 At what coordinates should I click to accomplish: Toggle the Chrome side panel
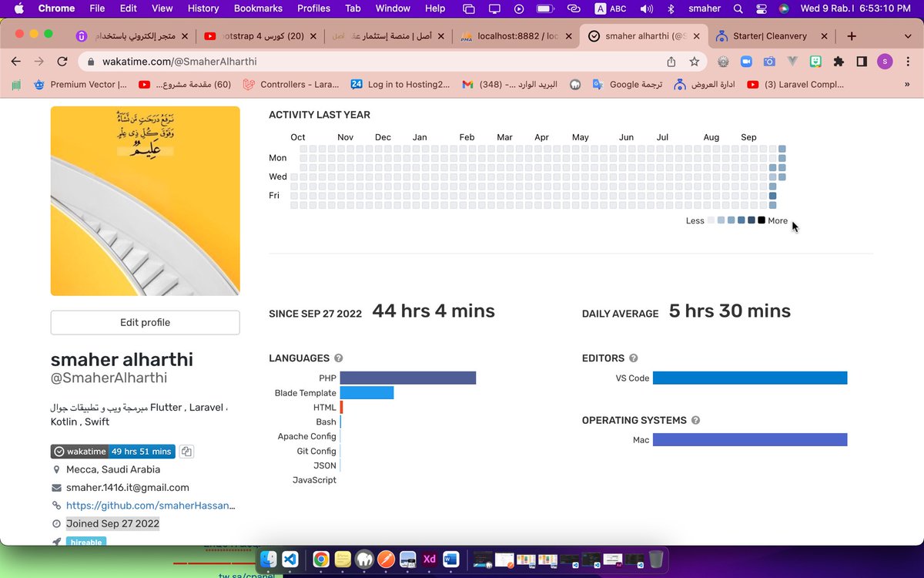[x=862, y=62]
